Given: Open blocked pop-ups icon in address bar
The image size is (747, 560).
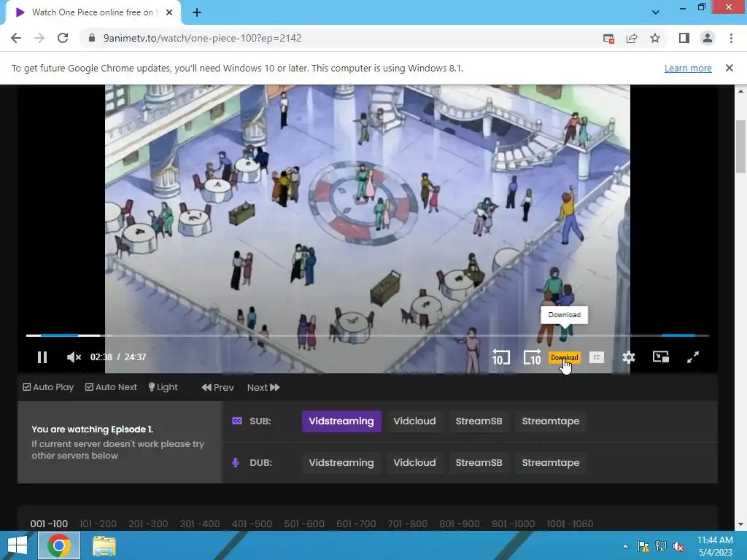Looking at the screenshot, I should pos(608,39).
